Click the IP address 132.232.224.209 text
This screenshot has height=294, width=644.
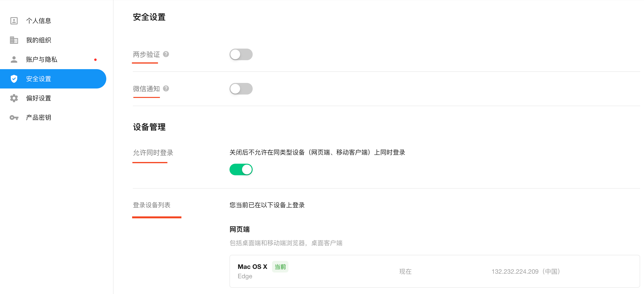[515, 272]
